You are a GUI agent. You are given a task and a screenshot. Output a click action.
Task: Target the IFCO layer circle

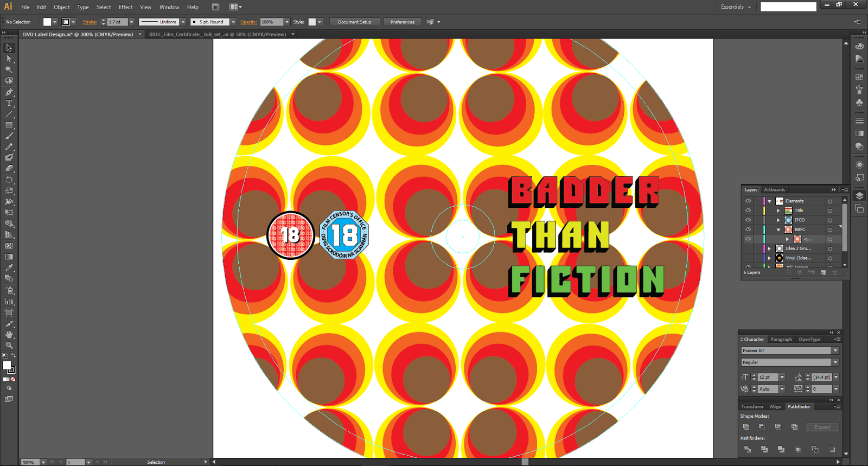[830, 220]
